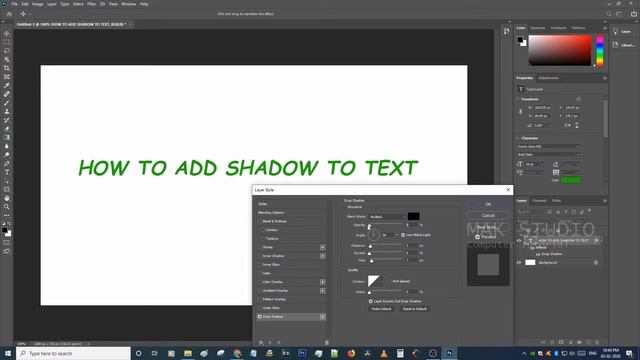Click the fx icon in Layer Style dialog

pos(261,343)
